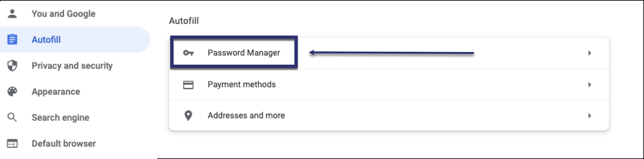Go to Privacy and security settings
This screenshot has height=159, width=644.
72,66
